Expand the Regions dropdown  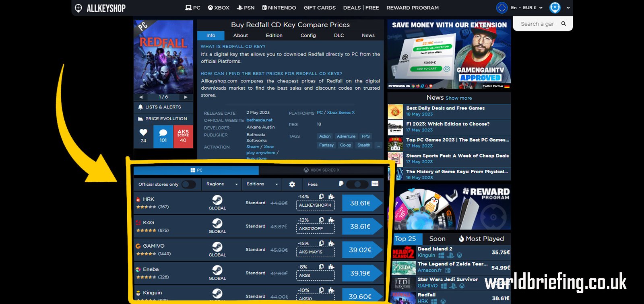coord(222,184)
